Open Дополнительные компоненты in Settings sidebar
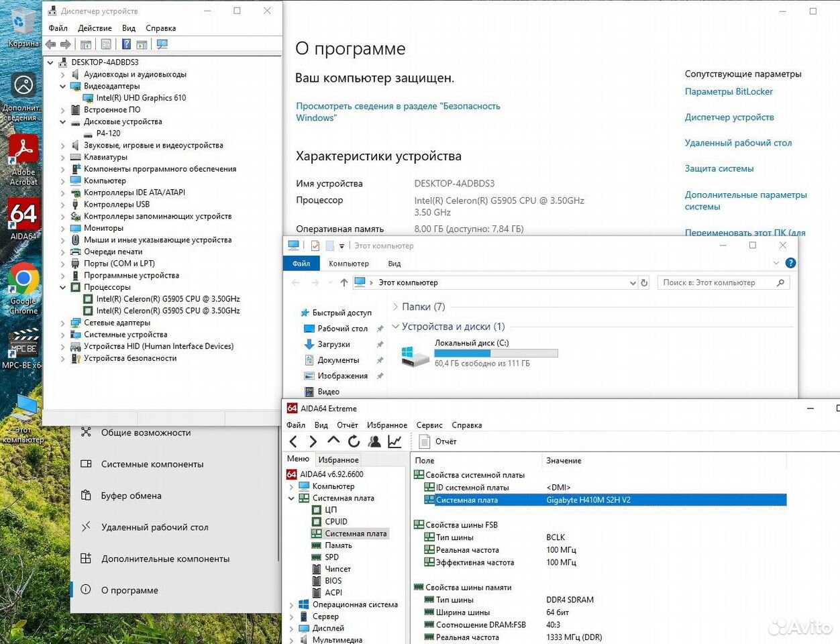 (x=165, y=559)
